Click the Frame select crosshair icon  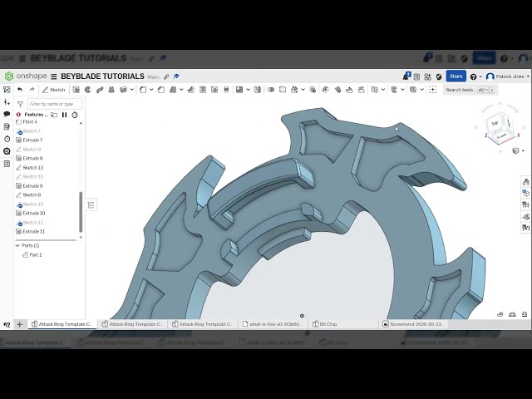pos(432,90)
